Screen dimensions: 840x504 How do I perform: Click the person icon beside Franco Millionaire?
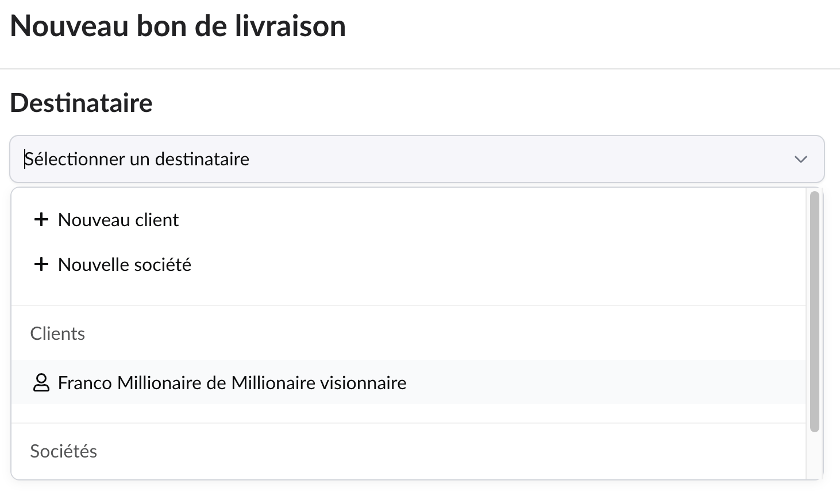tap(41, 383)
